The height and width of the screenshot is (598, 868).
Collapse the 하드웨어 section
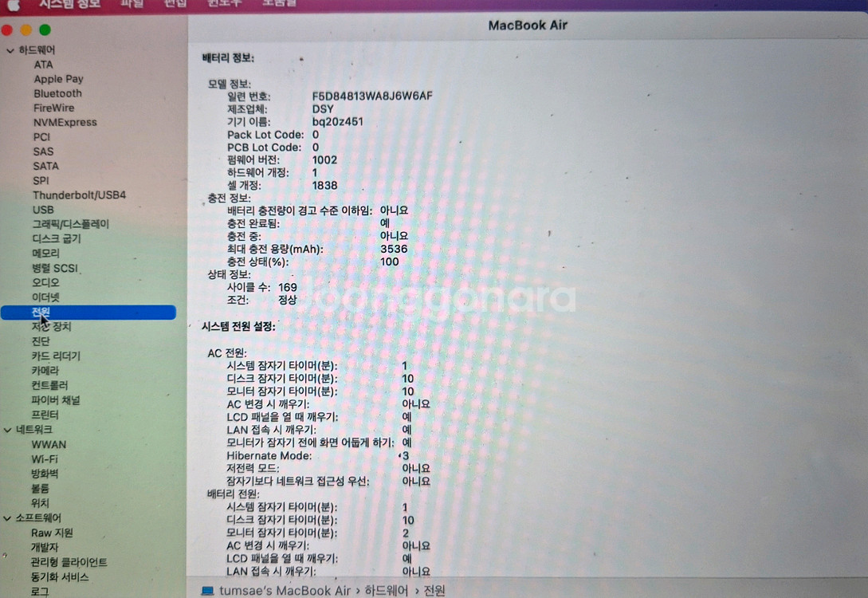[x=10, y=50]
